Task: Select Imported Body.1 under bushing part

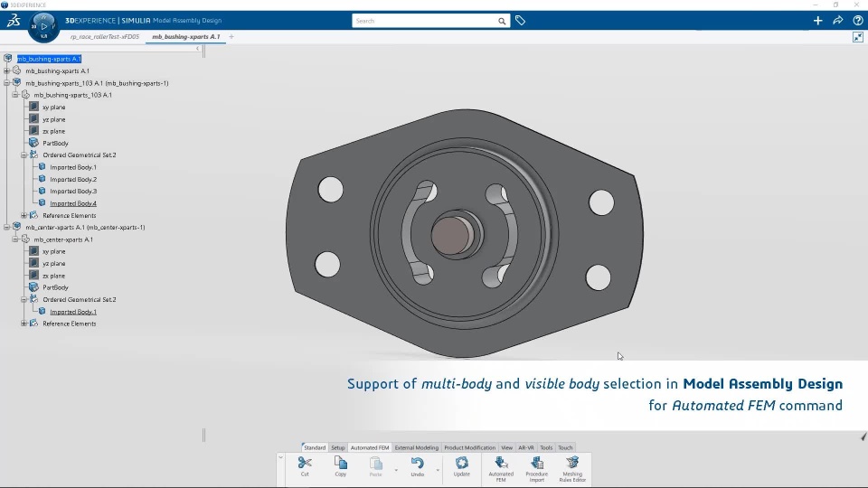Action: [73, 167]
